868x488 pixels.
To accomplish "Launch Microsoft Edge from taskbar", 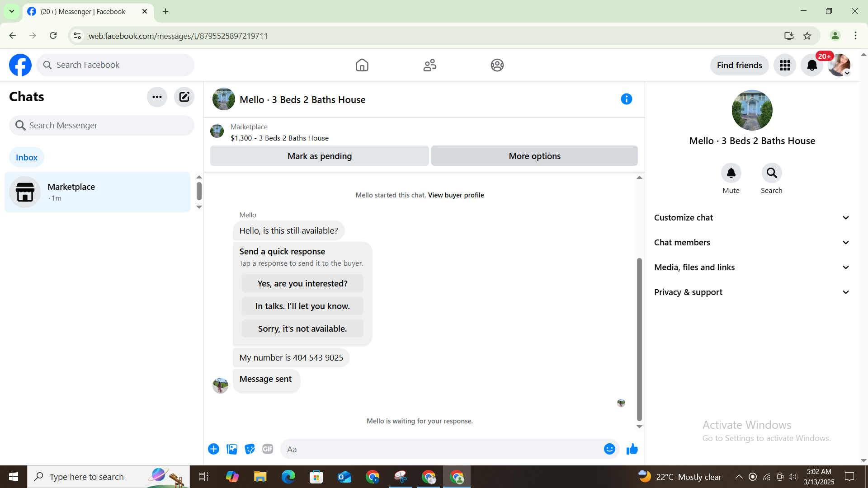I will [x=288, y=477].
